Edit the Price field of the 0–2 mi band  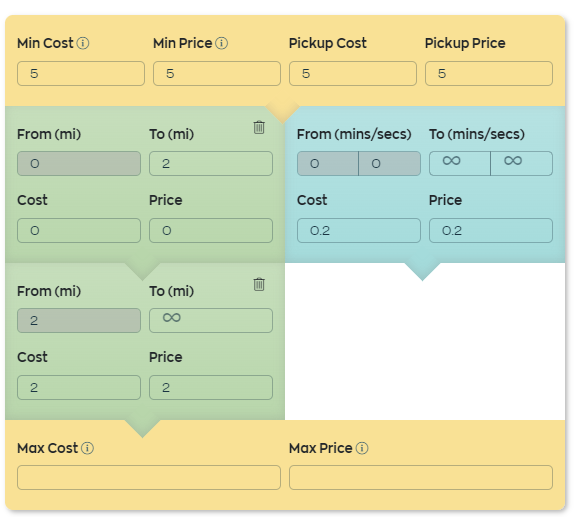(x=211, y=231)
